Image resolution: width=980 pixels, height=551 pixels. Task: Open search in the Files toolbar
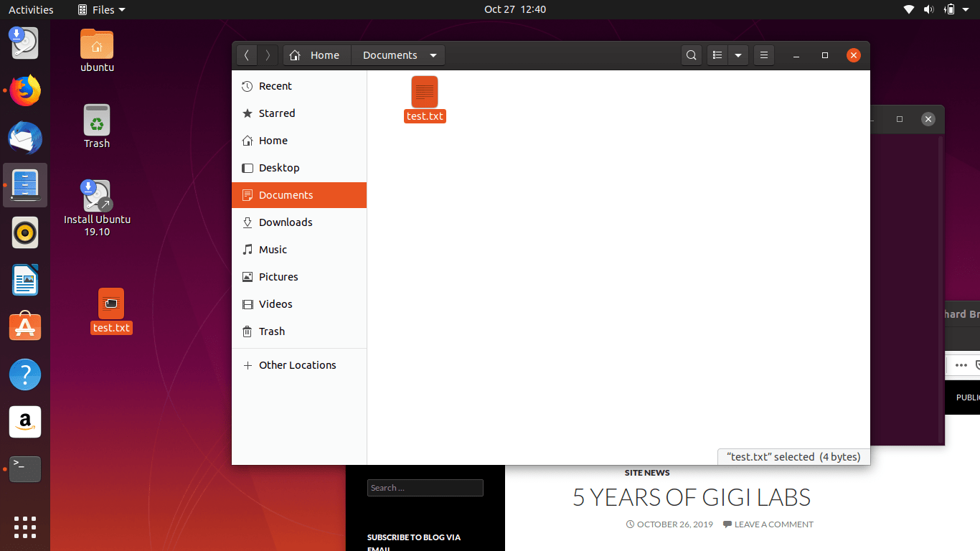click(x=691, y=55)
